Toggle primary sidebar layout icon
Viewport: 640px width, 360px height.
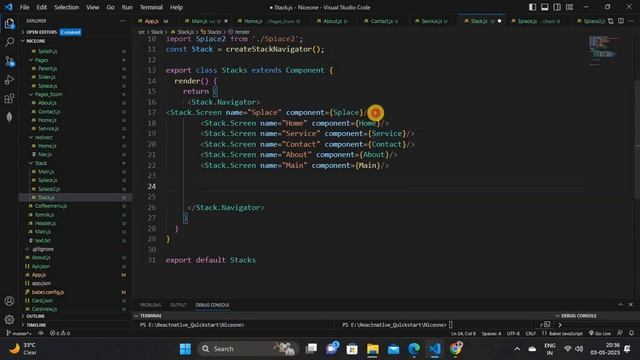click(532, 7)
